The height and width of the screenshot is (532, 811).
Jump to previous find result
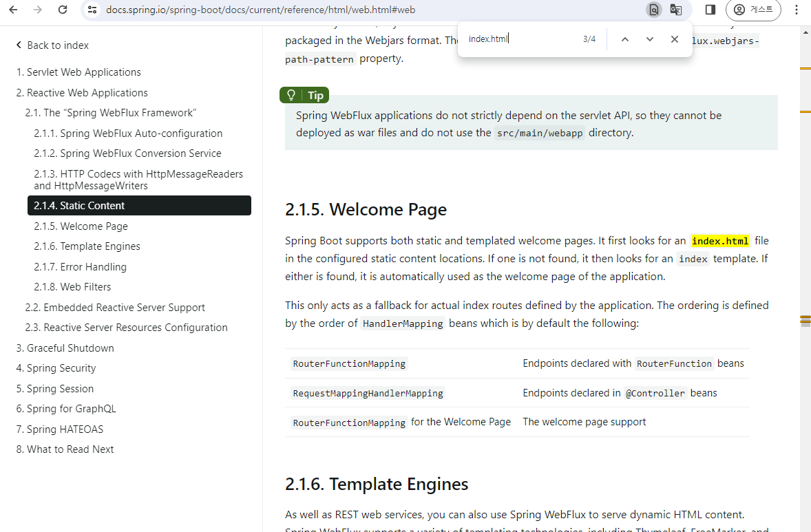pyautogui.click(x=625, y=39)
